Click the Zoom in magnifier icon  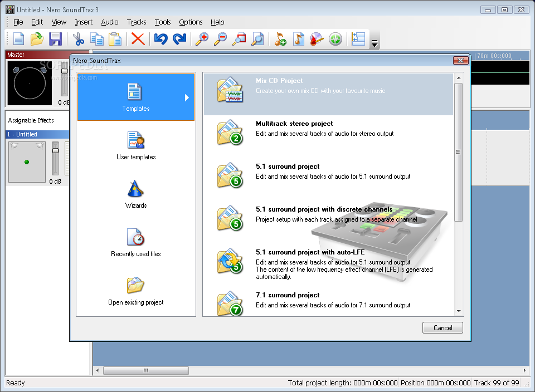click(x=202, y=39)
